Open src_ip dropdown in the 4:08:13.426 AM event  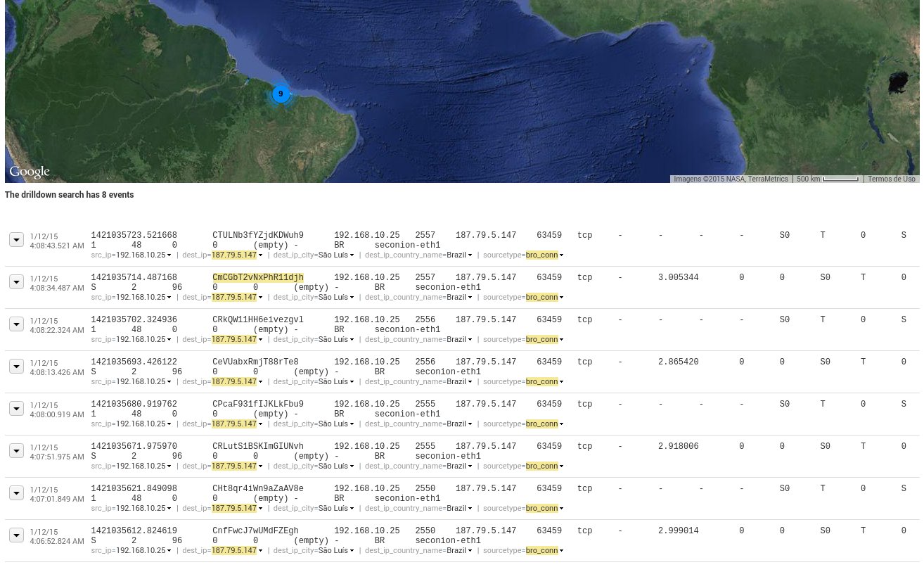pyautogui.click(x=169, y=382)
